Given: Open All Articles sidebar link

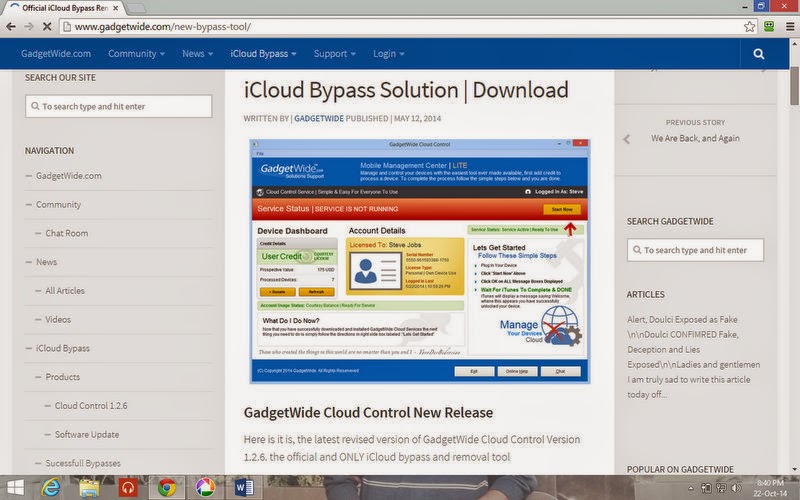Looking at the screenshot, I should coord(65,291).
